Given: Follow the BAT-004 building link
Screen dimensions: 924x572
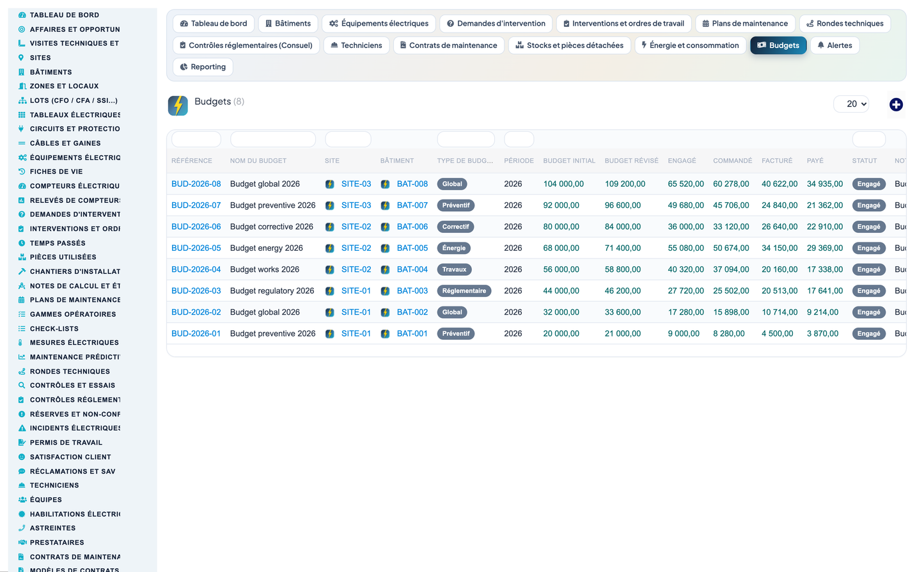Looking at the screenshot, I should pyautogui.click(x=412, y=270).
